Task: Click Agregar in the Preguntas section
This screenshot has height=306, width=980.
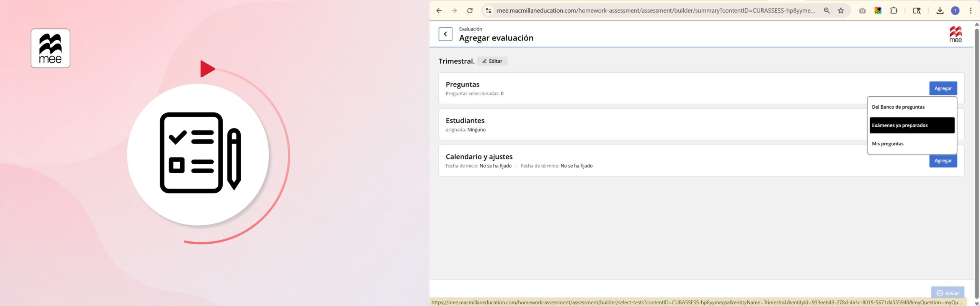Action: [x=943, y=88]
